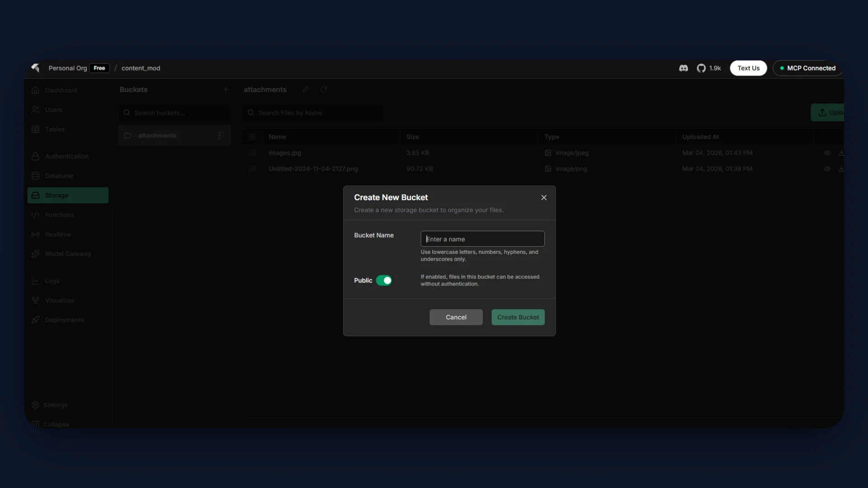
Task: Click the Create Bucket button
Action: [518, 317]
